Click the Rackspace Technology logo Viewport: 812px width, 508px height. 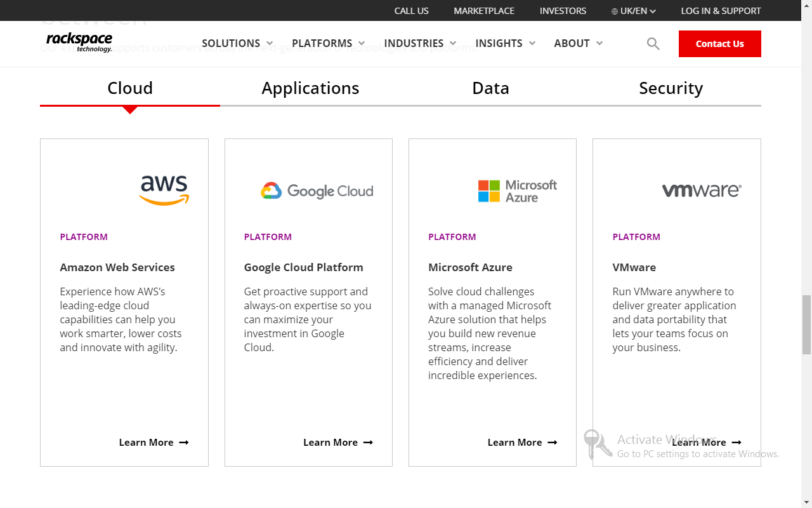coord(79,43)
